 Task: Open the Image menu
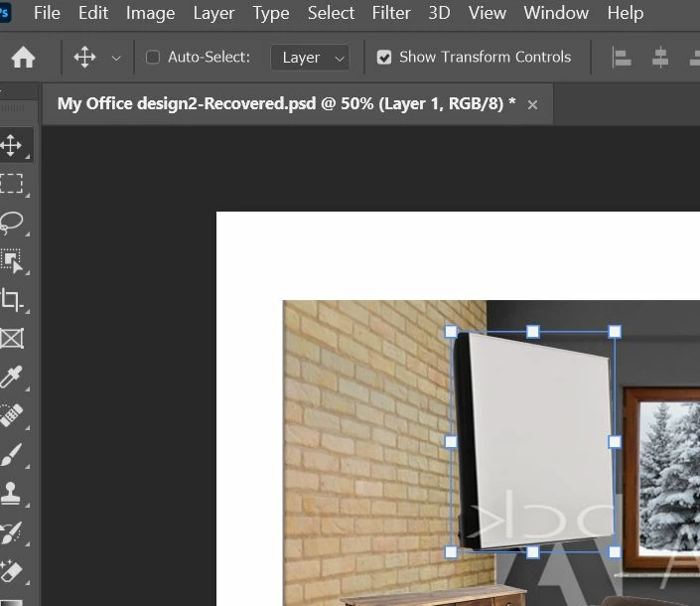[x=151, y=13]
